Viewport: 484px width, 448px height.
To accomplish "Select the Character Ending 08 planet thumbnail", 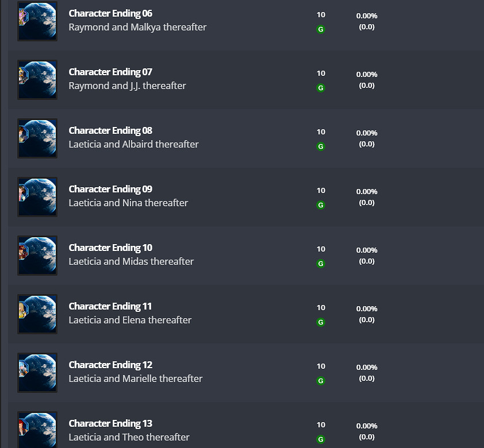I will tap(37, 138).
